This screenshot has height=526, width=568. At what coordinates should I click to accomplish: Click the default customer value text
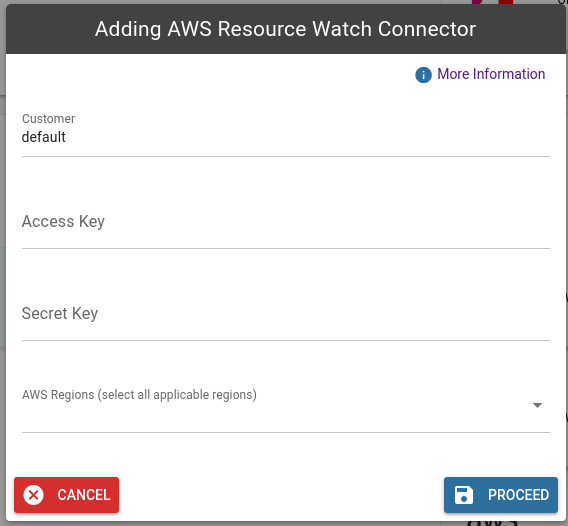[x=44, y=137]
